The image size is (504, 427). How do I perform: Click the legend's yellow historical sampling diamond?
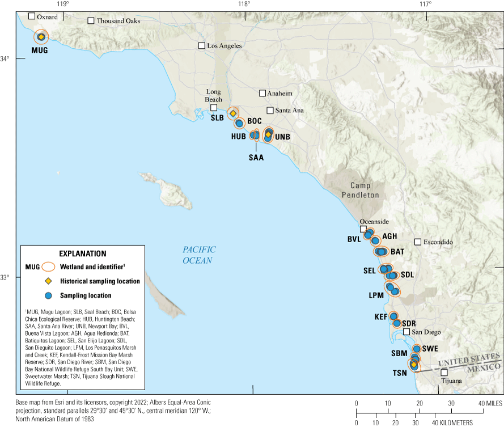(49, 281)
